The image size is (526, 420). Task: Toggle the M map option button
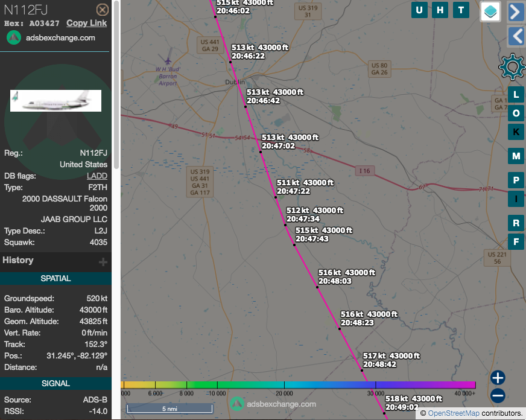pyautogui.click(x=516, y=156)
